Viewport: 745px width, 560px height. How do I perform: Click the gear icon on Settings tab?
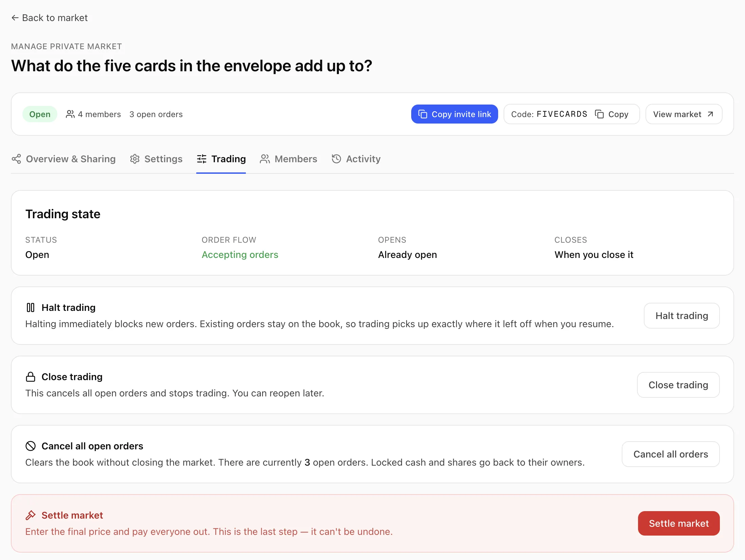click(135, 159)
